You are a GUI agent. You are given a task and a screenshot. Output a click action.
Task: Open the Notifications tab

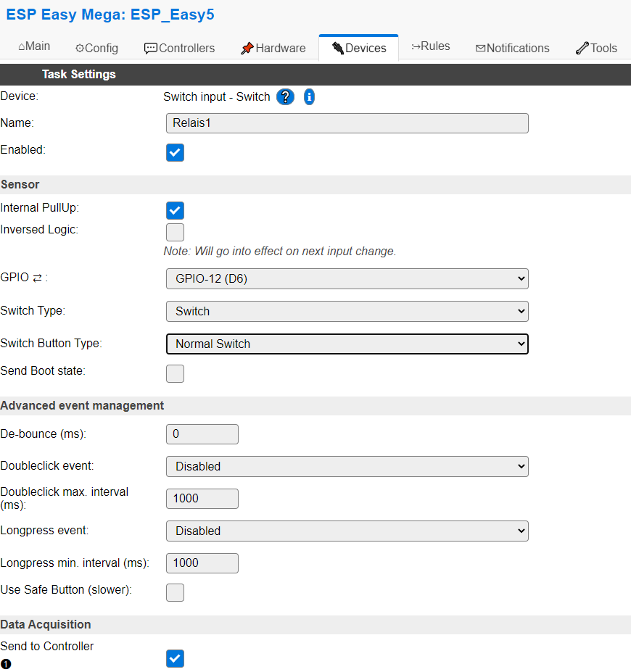pyautogui.click(x=513, y=48)
